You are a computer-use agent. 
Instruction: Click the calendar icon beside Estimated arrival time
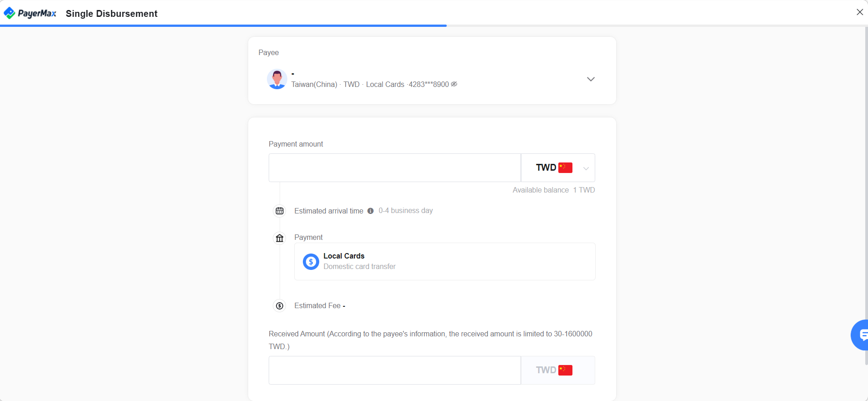click(x=280, y=211)
